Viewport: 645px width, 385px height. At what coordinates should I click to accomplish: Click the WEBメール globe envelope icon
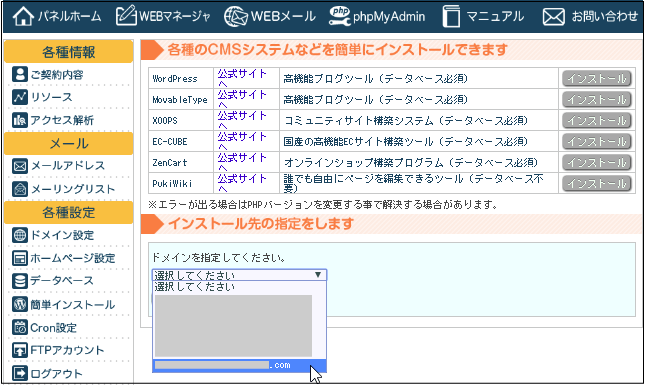tap(236, 16)
